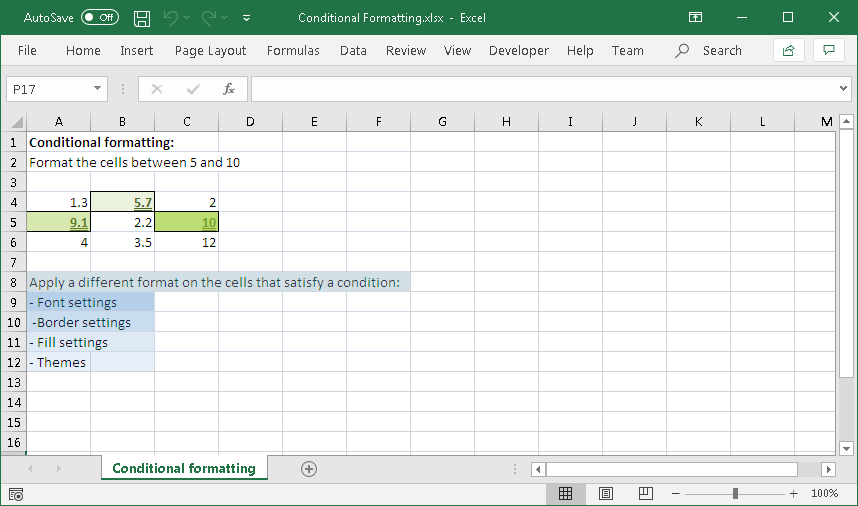The image size is (858, 506).
Task: Open Ribbon Display Options icon
Action: [x=696, y=18]
